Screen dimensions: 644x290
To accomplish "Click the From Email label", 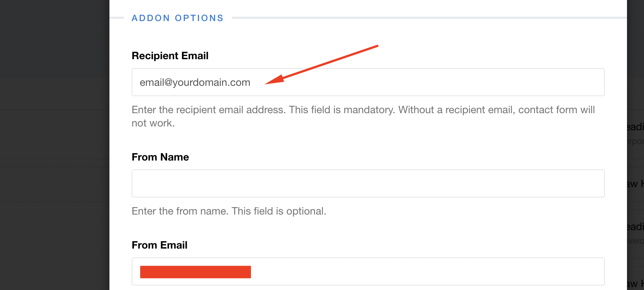I will [159, 245].
